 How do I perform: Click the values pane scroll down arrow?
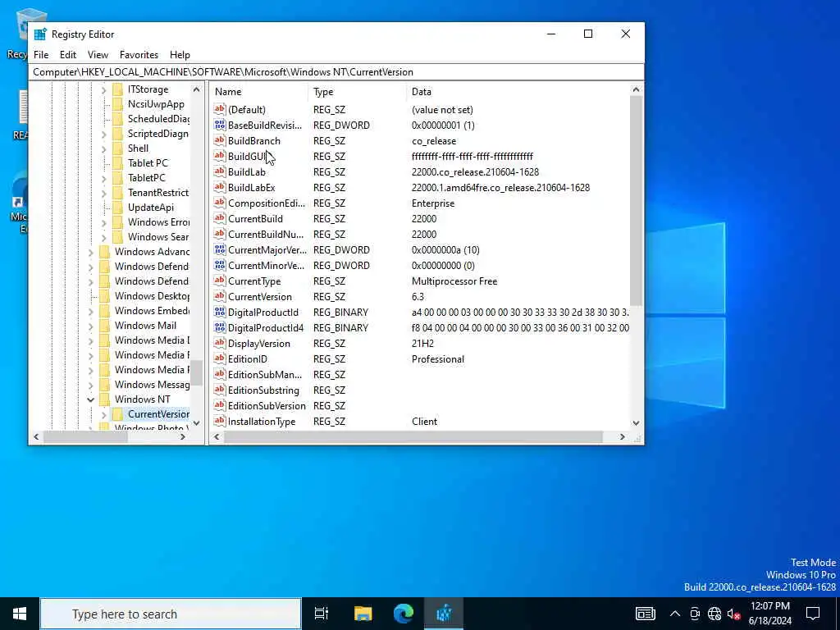click(x=636, y=422)
